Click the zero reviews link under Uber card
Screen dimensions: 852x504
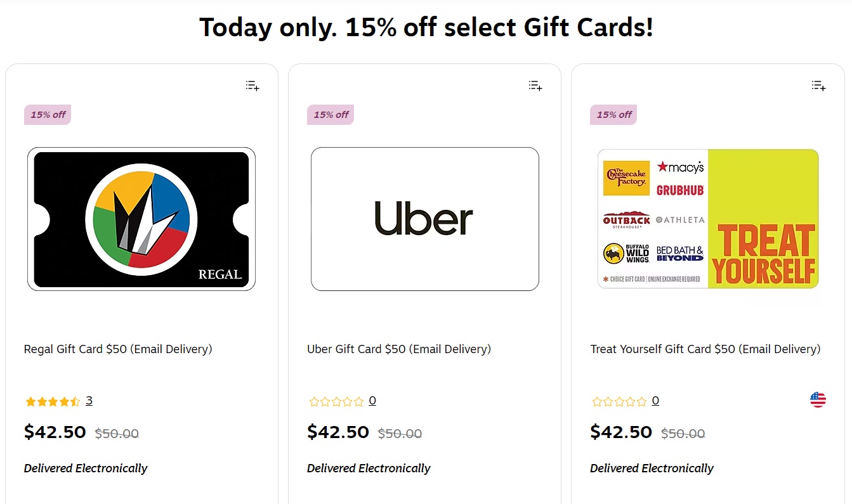click(372, 401)
